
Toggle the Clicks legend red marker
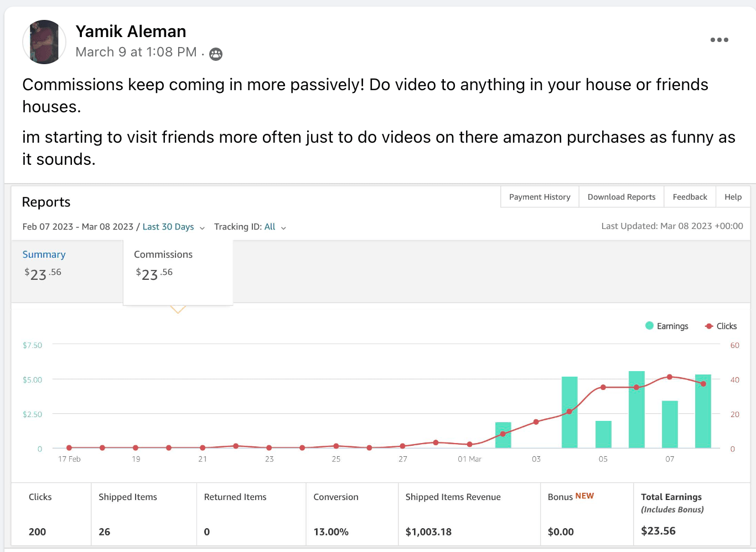[709, 326]
